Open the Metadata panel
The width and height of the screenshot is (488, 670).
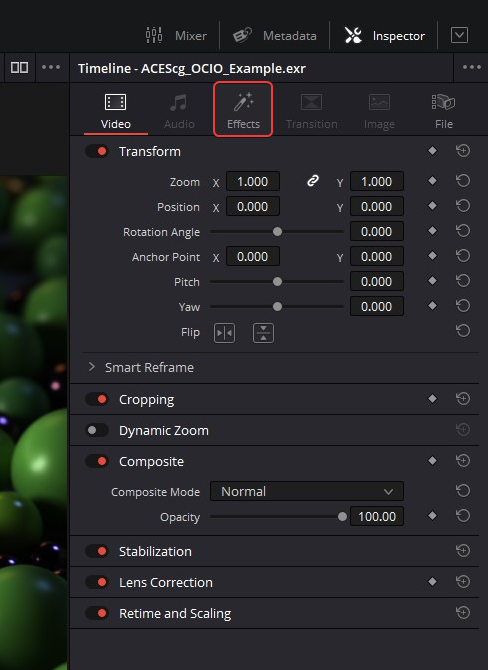275,35
